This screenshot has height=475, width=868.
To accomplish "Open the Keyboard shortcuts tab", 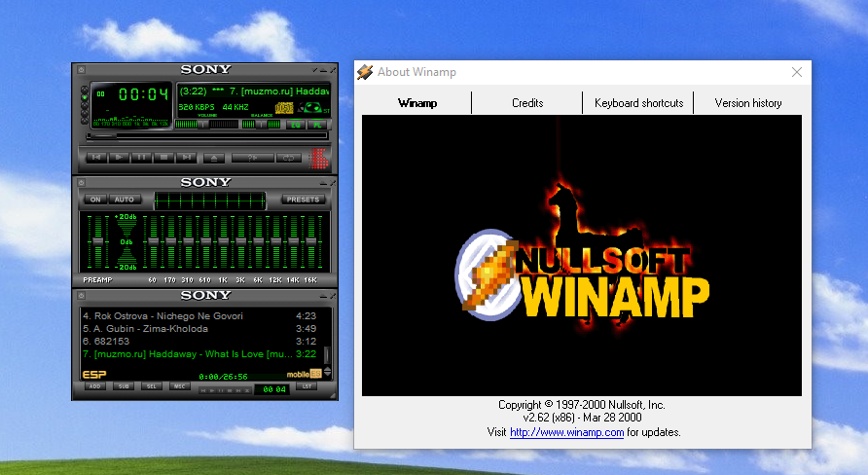I will click(x=638, y=103).
